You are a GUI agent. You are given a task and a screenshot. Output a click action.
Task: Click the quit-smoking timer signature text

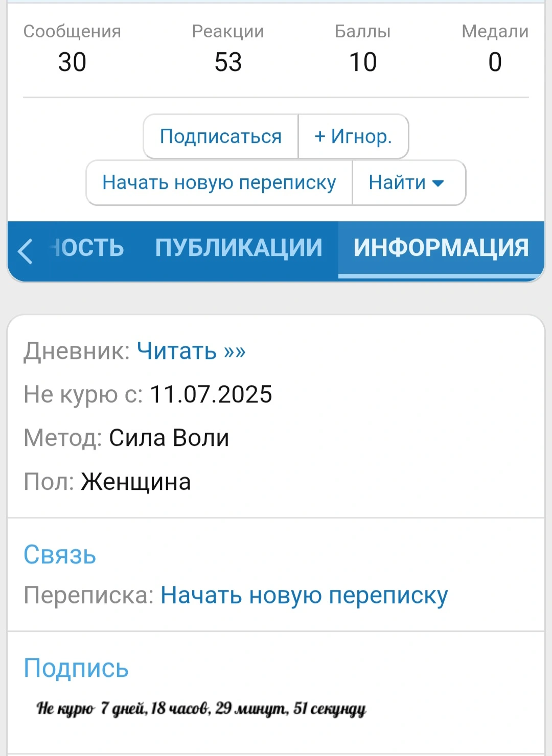click(201, 707)
